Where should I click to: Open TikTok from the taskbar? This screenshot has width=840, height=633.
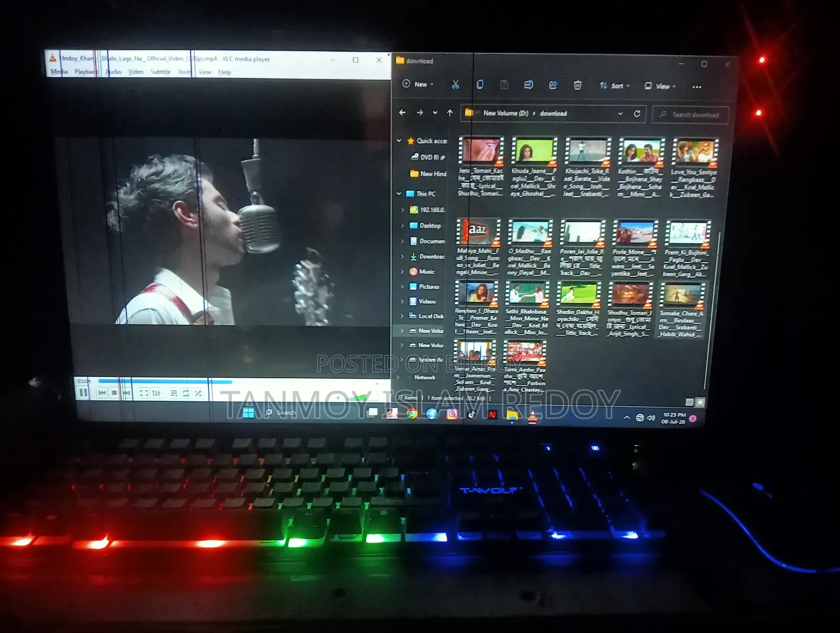471,414
